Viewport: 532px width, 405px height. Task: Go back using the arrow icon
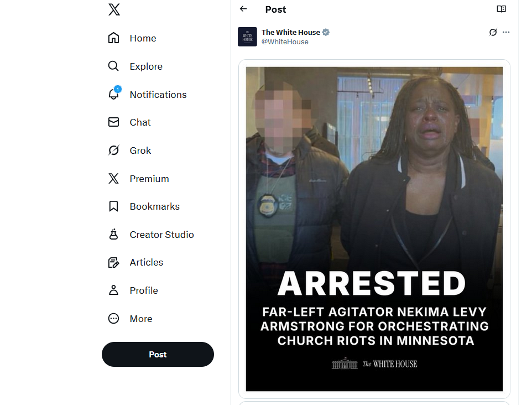click(x=243, y=9)
